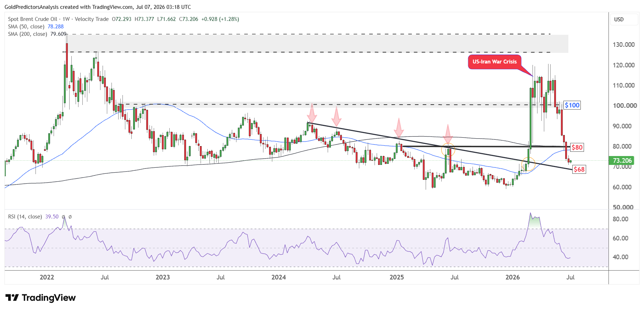Click 80.00 on the RSI scale
This screenshot has height=311, width=644.
coord(620,219)
